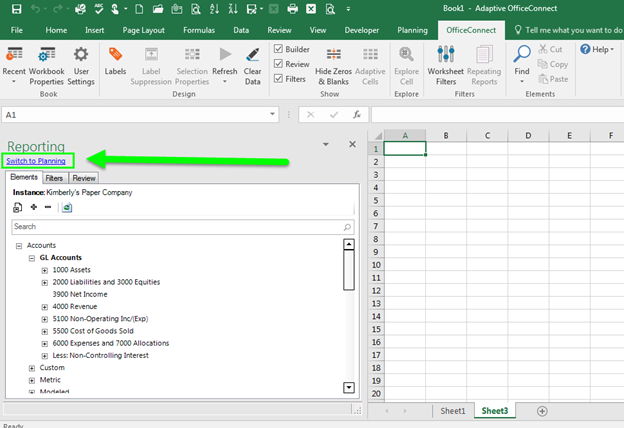This screenshot has height=428, width=624.
Task: Select column D header
Action: pos(528,135)
